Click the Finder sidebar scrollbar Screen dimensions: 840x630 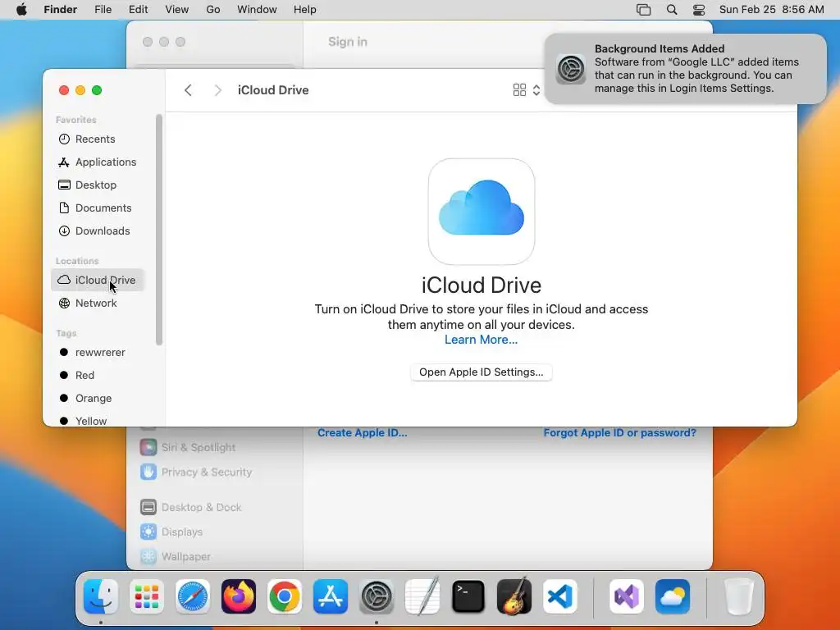click(x=158, y=230)
